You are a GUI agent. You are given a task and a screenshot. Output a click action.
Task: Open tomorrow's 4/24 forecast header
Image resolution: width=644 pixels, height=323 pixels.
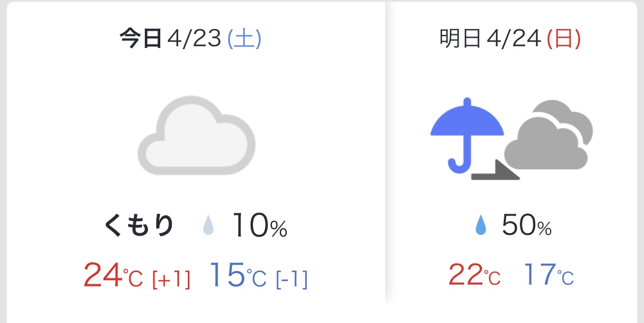click(510, 39)
